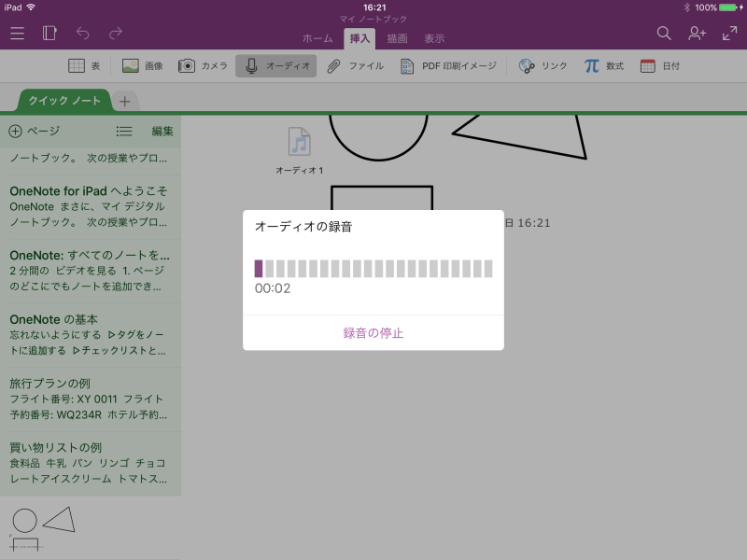
Task: Insert a picture (画像)
Action: coord(143,65)
